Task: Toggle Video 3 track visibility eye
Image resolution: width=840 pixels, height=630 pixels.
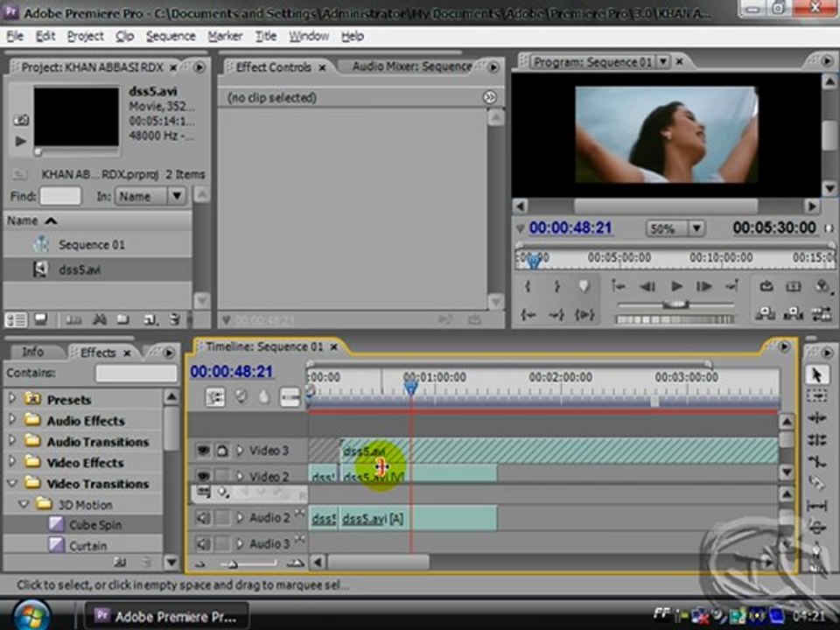Action: tap(203, 451)
